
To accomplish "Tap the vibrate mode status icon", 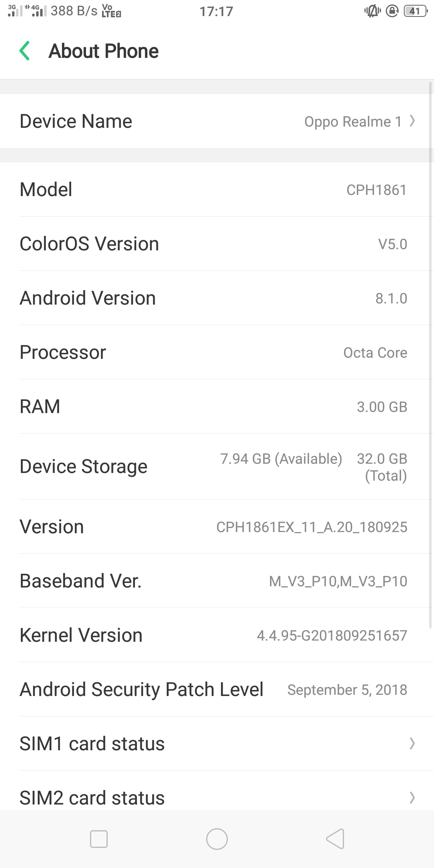I will (x=373, y=11).
